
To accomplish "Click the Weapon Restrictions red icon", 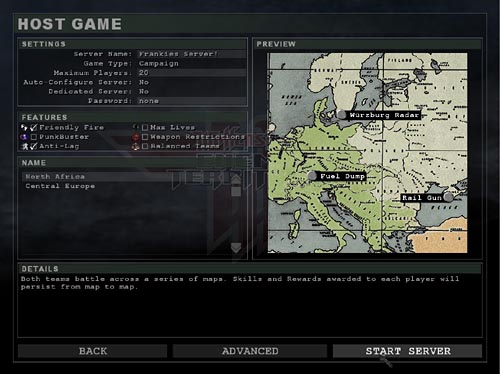I will click(x=136, y=137).
